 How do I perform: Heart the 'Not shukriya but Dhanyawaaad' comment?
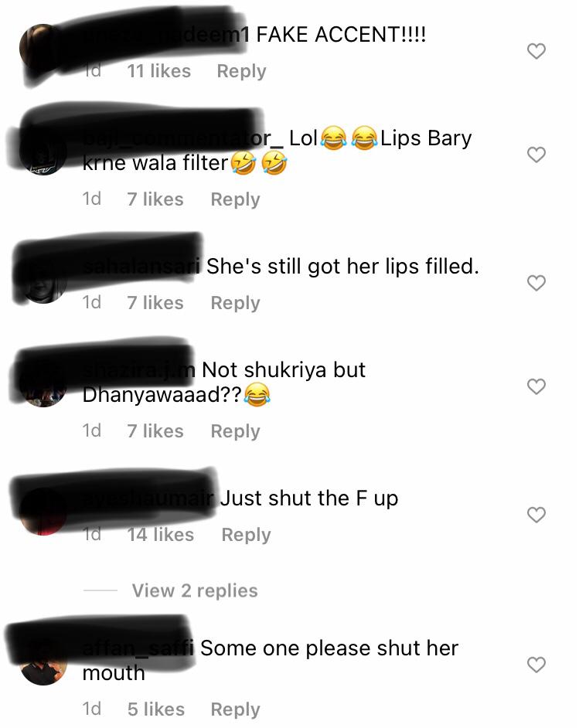click(536, 386)
